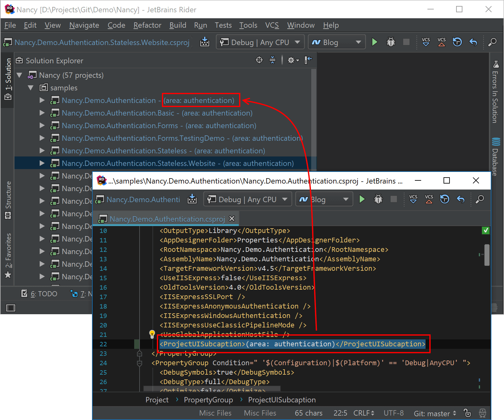
Task: Expand Nancy.Demo.Authentication.Stateless.Website project node
Action: click(42, 163)
